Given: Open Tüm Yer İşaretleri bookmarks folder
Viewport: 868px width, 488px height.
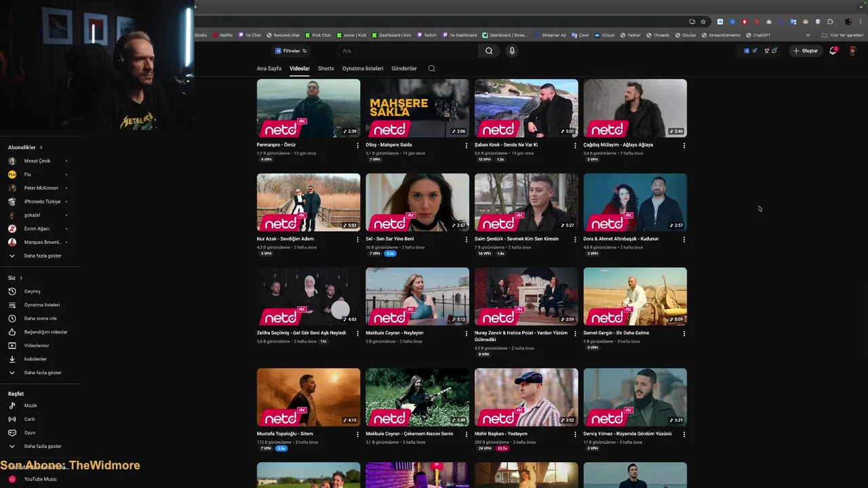Looking at the screenshot, I should [x=842, y=35].
